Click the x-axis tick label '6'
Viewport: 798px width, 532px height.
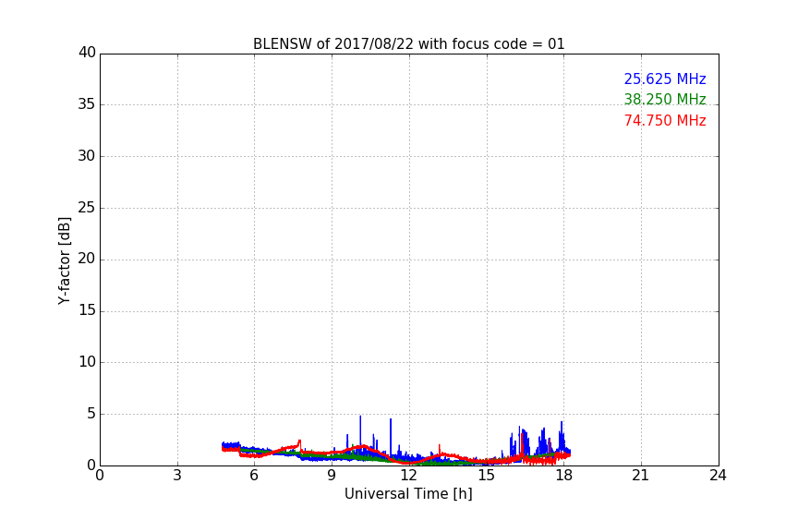pyautogui.click(x=254, y=476)
